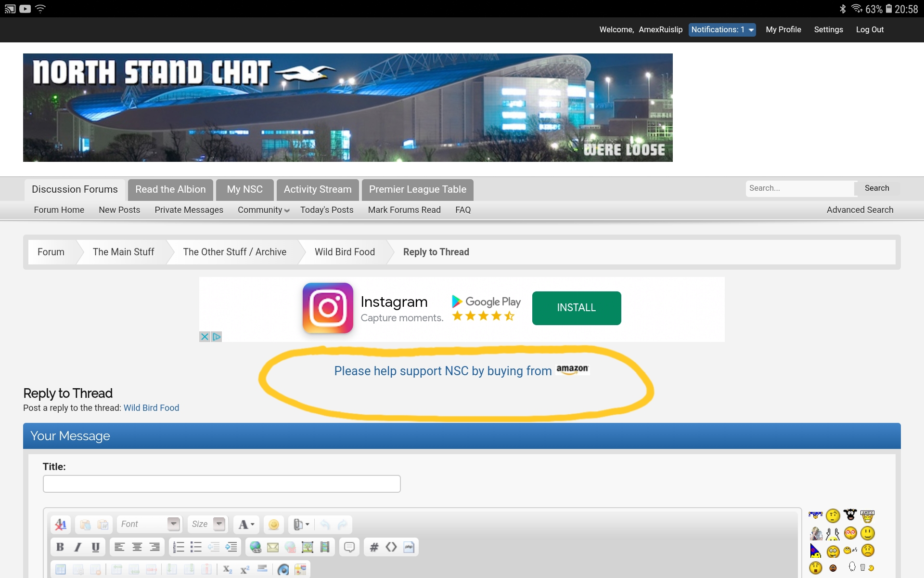Click the Install button on Instagram ad
This screenshot has height=578, width=924.
(x=577, y=308)
